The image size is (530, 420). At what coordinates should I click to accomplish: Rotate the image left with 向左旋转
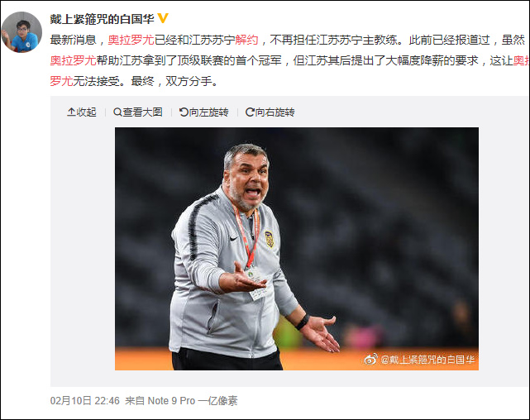pyautogui.click(x=204, y=112)
